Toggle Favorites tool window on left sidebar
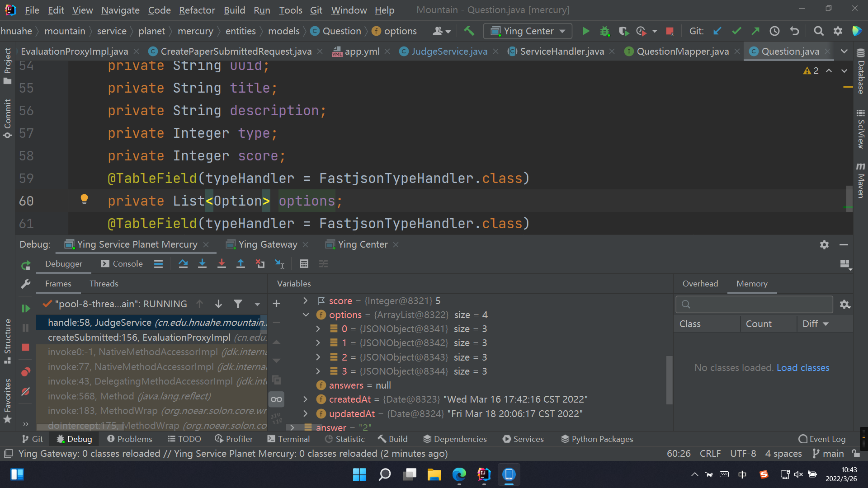Screen dimensions: 868x488 point(7,401)
